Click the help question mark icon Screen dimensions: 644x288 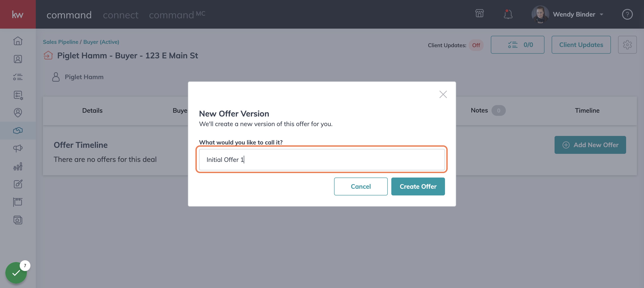pos(627,14)
